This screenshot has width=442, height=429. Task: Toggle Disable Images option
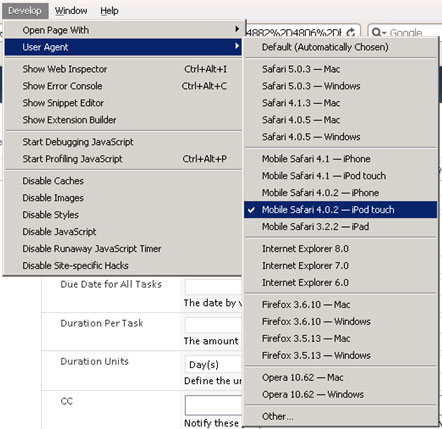point(123,198)
